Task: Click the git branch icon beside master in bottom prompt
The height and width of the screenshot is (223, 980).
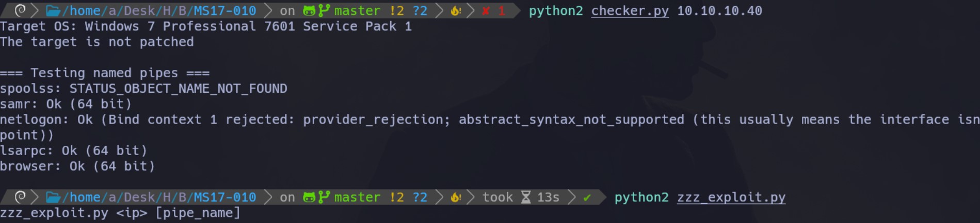Action: [324, 197]
